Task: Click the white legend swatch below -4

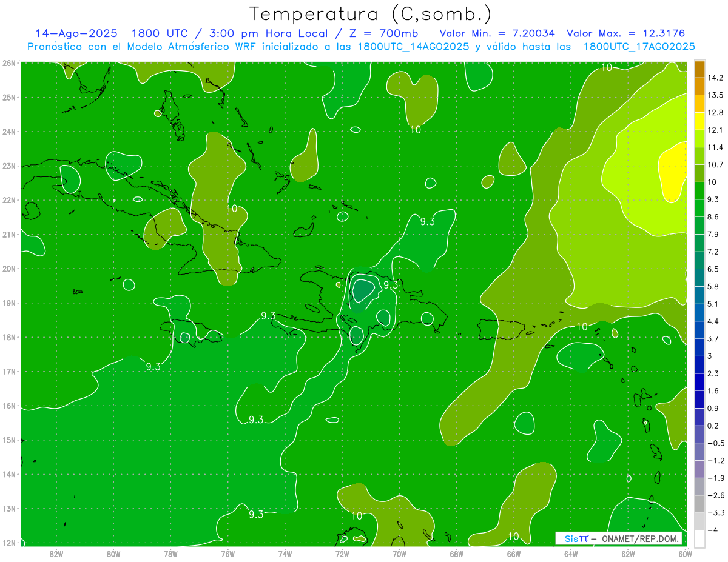Action: 700,538
